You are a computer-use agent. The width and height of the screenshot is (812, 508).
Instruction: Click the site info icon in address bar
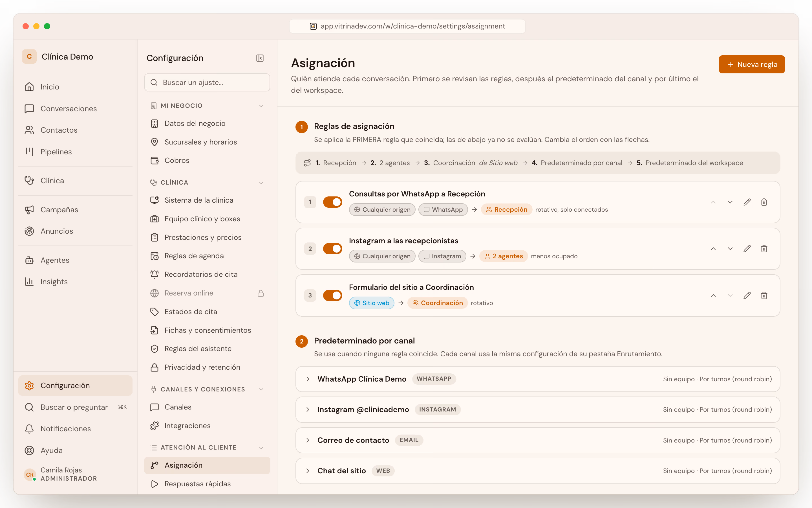pos(313,26)
